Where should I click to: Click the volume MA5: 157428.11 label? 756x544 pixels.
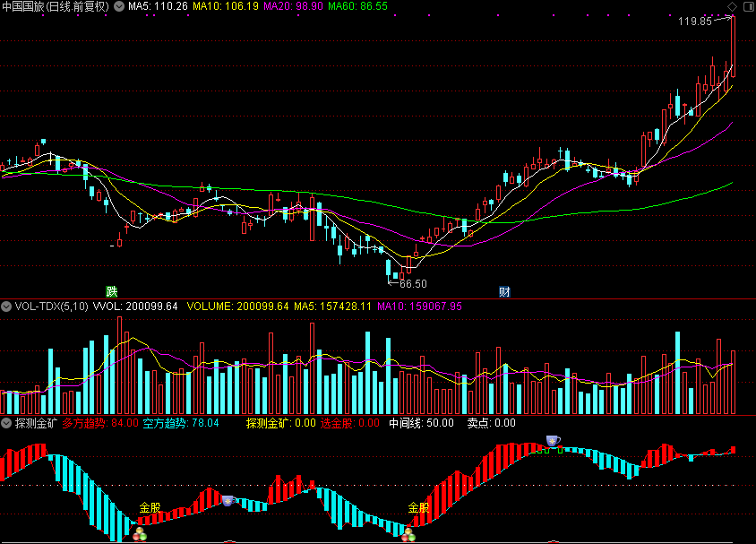(x=332, y=307)
